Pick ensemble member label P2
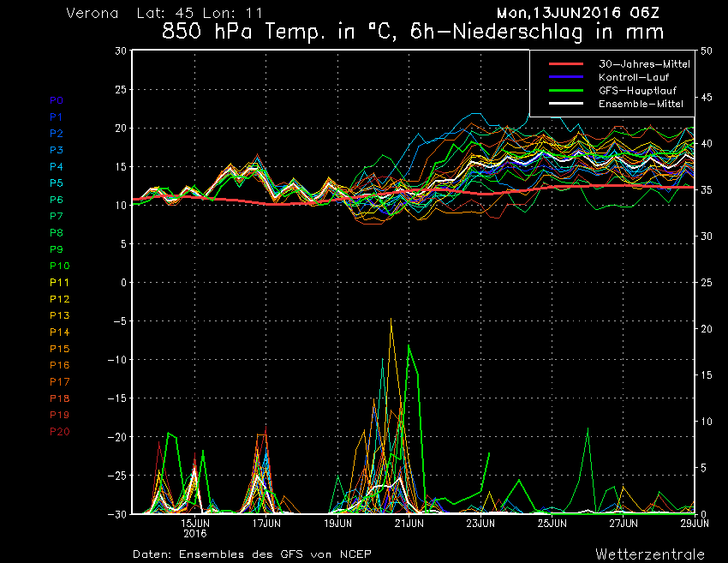Viewport: 728px width, 563px height. pos(57,134)
